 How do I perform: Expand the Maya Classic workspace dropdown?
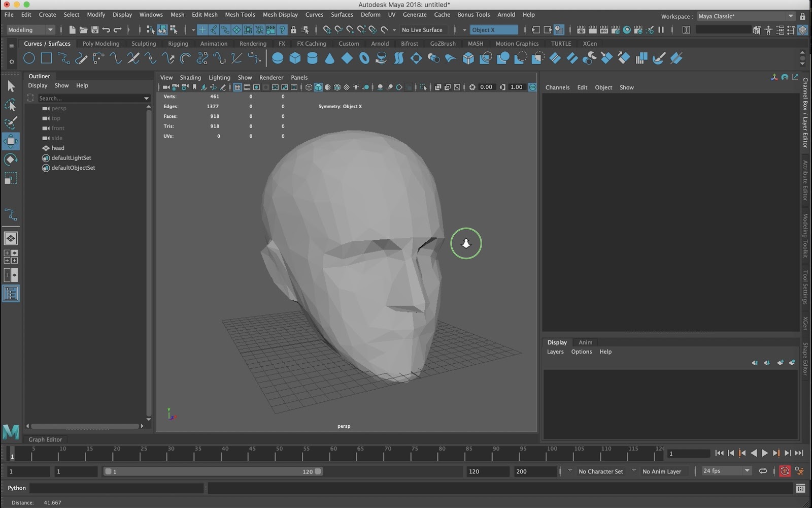(745, 16)
